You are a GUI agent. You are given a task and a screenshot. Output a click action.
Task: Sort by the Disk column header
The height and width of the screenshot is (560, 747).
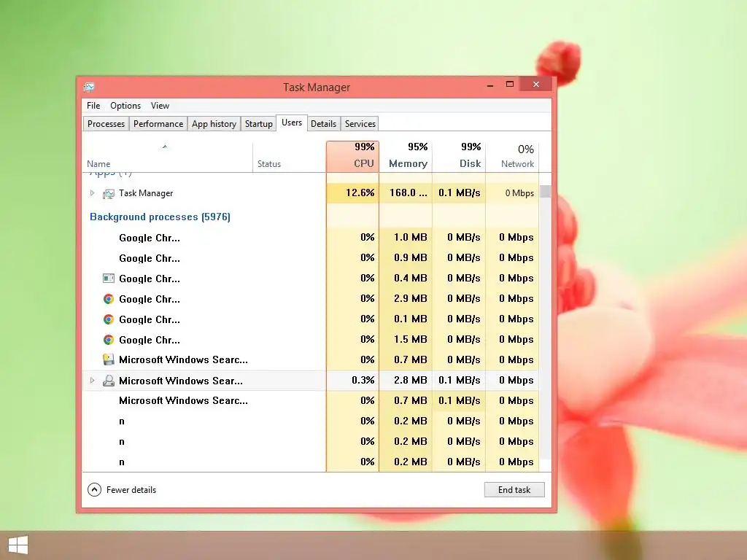point(460,156)
